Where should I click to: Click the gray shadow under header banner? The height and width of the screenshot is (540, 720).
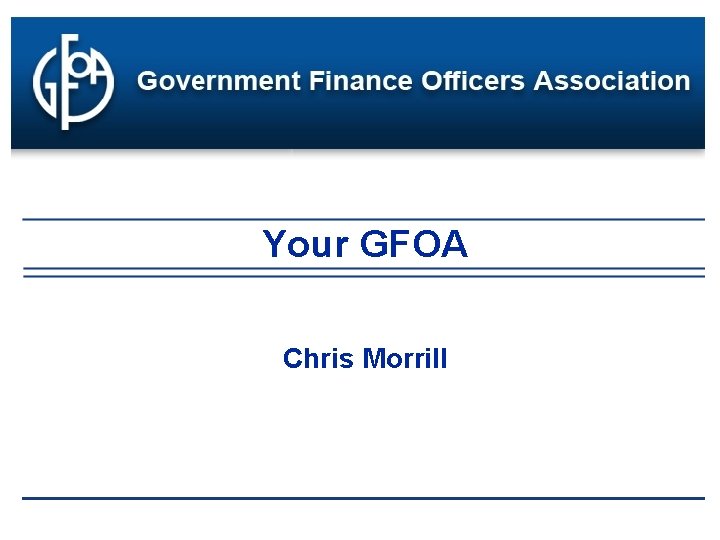pos(358,153)
